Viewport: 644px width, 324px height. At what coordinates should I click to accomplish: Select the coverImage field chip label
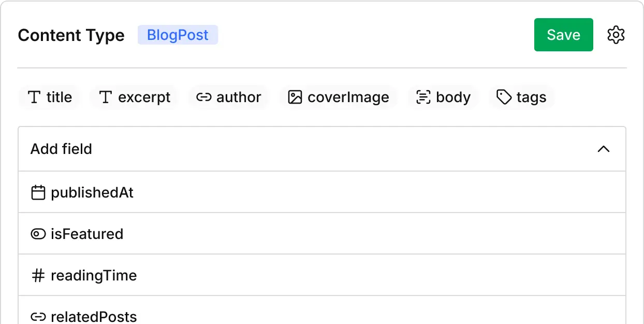click(x=348, y=97)
